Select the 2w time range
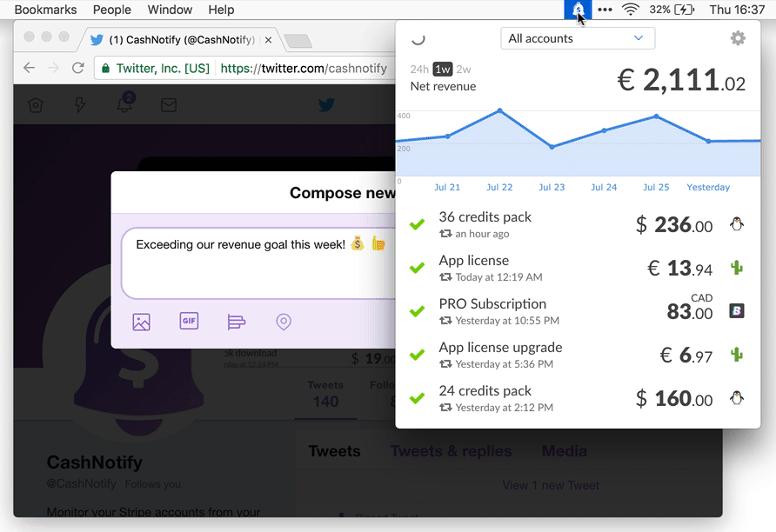Screen dimensions: 776x532 click(463, 70)
